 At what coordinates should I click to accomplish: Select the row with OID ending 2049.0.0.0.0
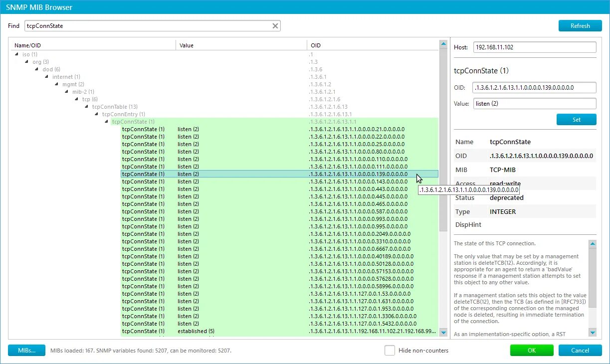point(279,234)
